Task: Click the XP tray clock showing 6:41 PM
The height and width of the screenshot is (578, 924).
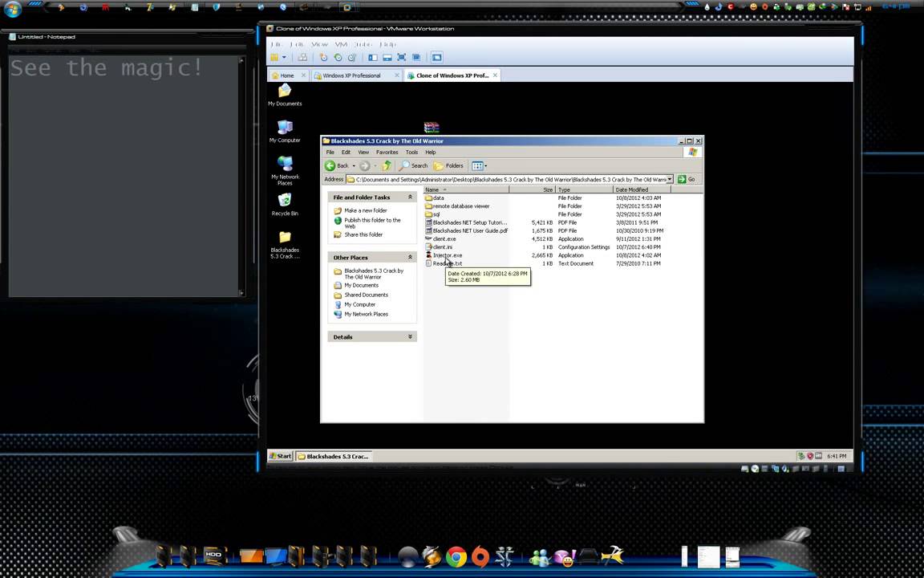Action: tap(837, 456)
